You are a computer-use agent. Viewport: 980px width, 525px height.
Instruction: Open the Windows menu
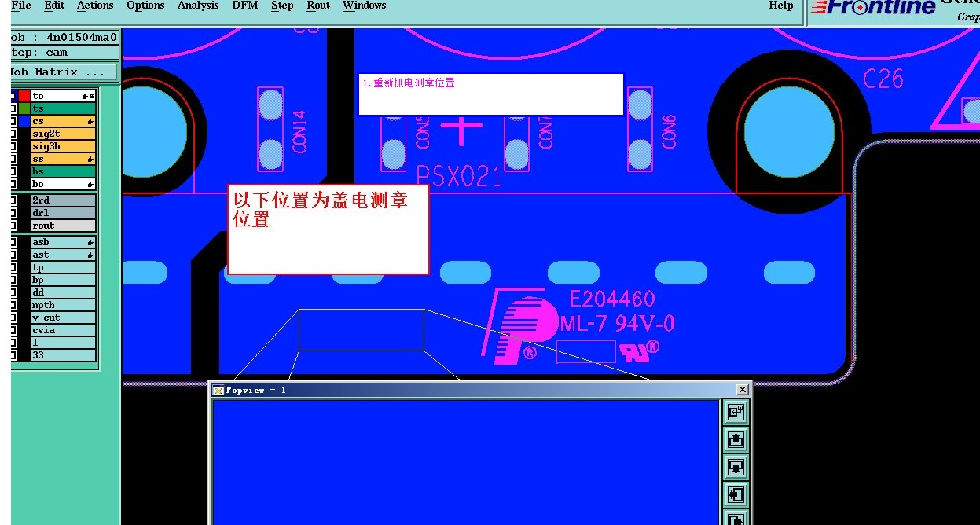[365, 6]
